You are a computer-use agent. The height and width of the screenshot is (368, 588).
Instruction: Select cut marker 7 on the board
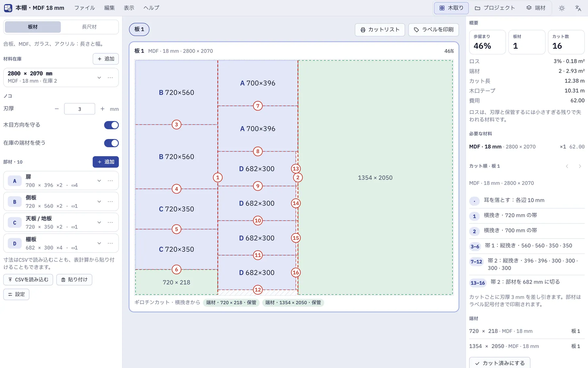pos(258,106)
